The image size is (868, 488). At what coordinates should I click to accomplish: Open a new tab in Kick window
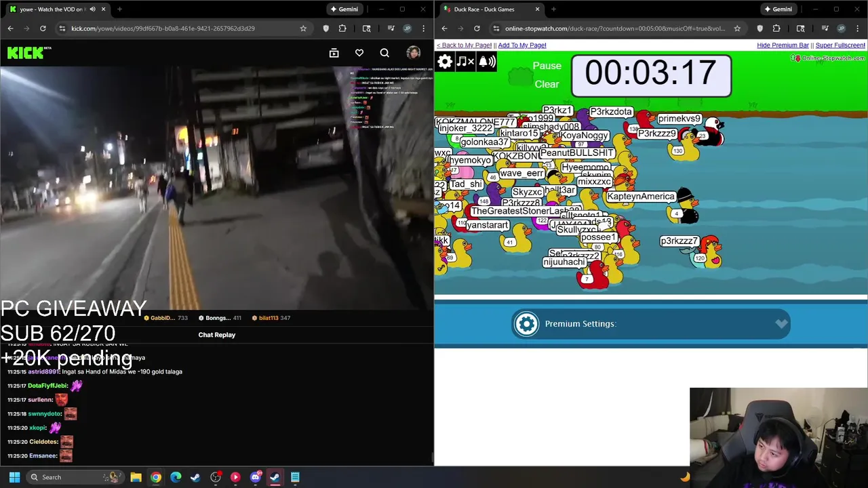tap(119, 9)
